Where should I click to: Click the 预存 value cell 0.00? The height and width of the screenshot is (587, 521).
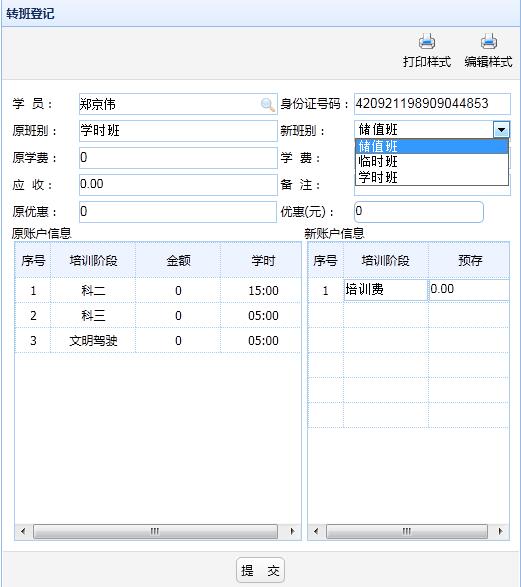click(x=469, y=289)
